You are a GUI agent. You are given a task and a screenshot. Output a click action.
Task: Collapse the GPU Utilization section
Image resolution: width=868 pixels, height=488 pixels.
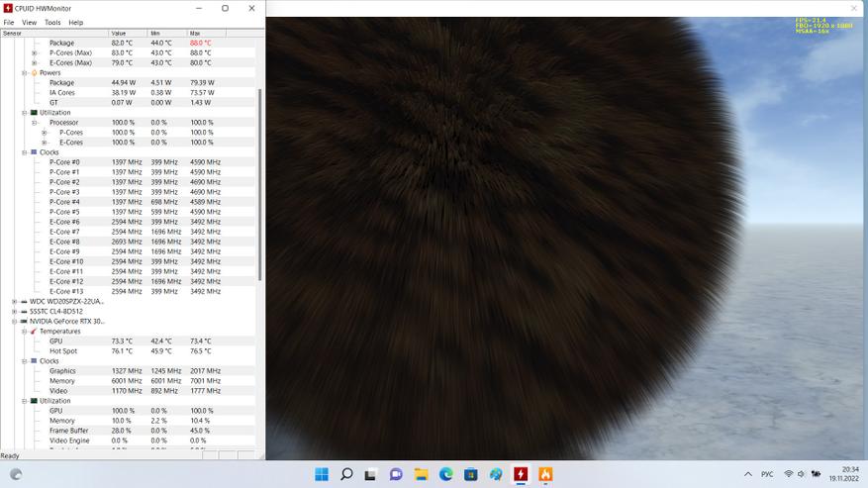click(x=25, y=401)
